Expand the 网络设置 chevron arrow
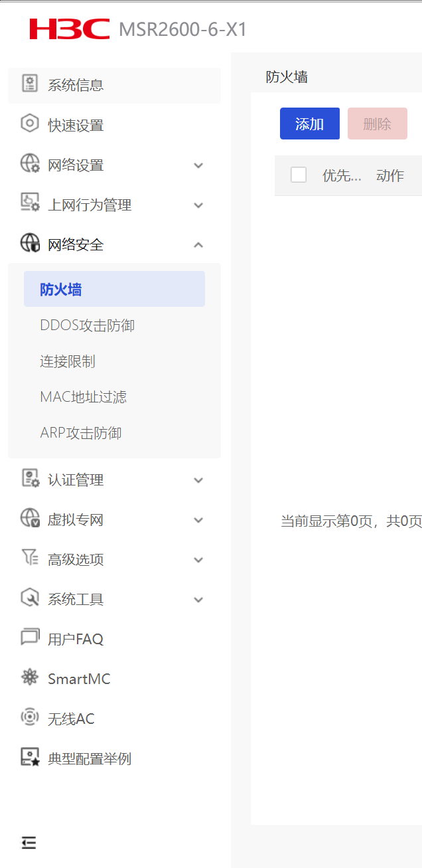This screenshot has height=868, width=422. [198, 165]
